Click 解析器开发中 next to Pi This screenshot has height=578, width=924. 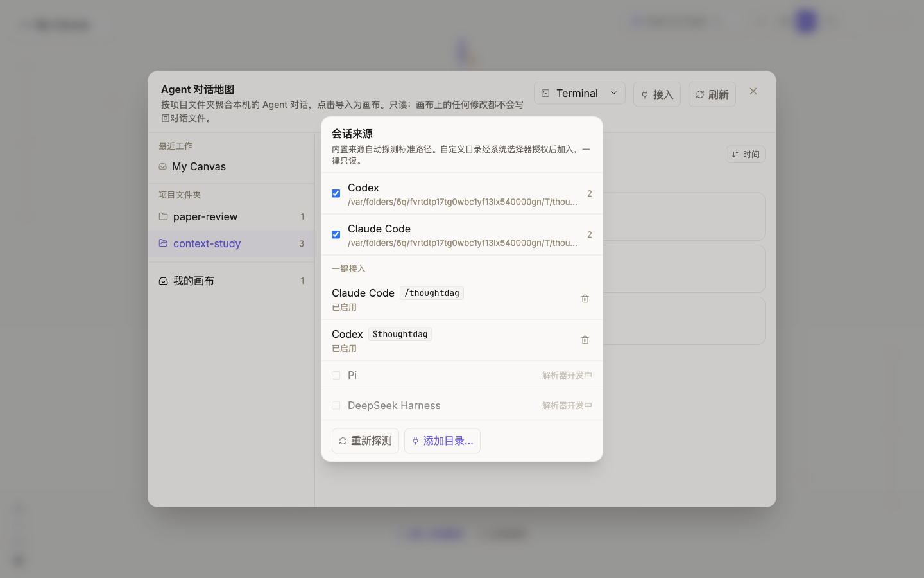point(567,375)
